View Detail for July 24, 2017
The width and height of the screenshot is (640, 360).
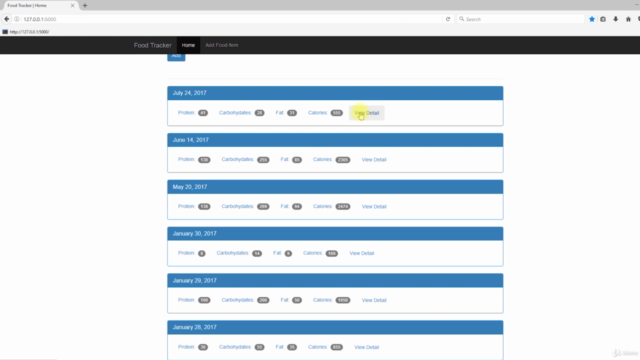pyautogui.click(x=367, y=113)
